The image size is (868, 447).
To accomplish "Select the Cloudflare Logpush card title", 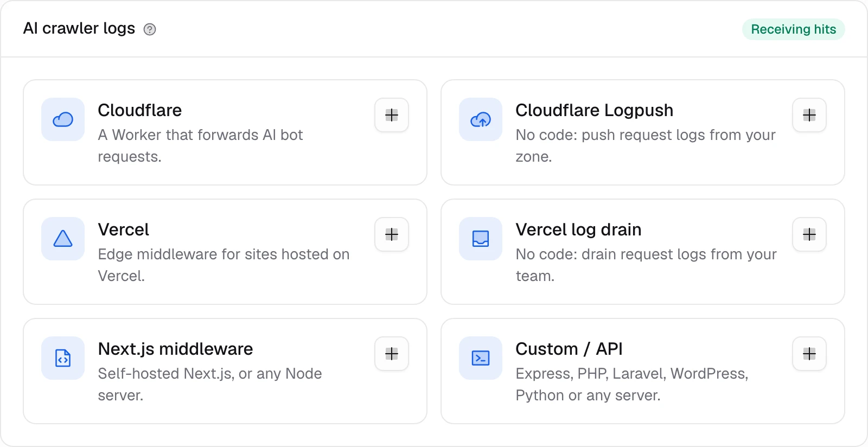I will click(595, 110).
